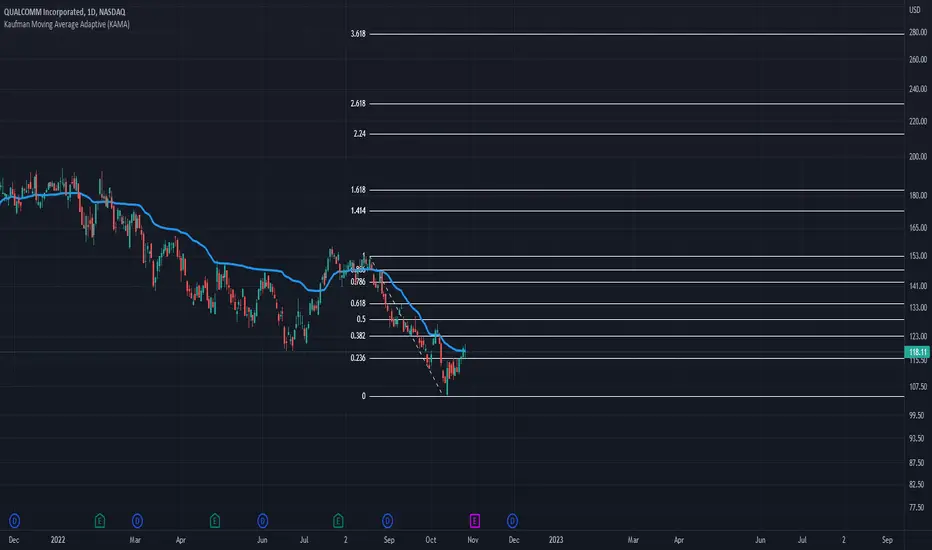Open the purple upcoming earnings marker near Nov

[474, 521]
